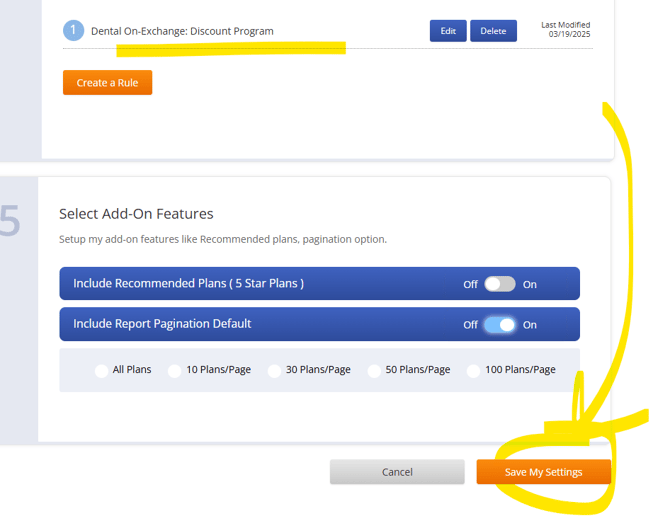Pick the 50 Plans/Page radio option

pos(374,370)
